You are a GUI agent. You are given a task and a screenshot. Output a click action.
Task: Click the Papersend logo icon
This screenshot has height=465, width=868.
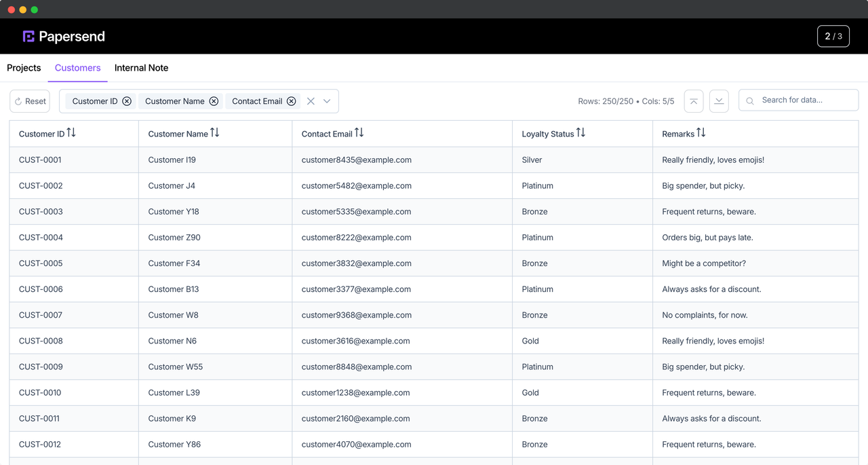[28, 37]
